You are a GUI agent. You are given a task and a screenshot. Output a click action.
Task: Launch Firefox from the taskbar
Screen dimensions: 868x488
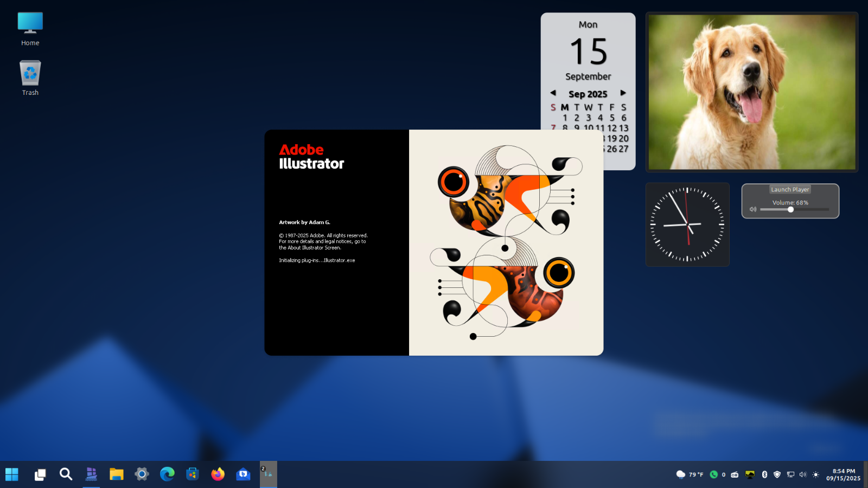point(218,474)
